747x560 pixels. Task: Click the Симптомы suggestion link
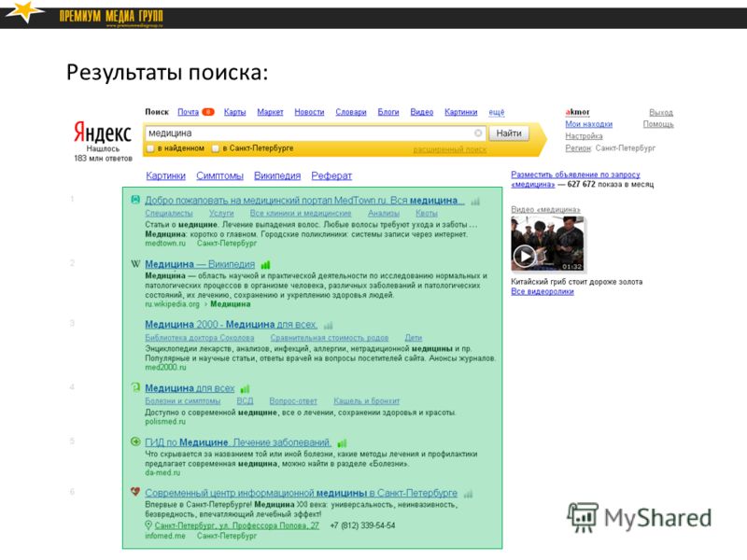click(219, 175)
